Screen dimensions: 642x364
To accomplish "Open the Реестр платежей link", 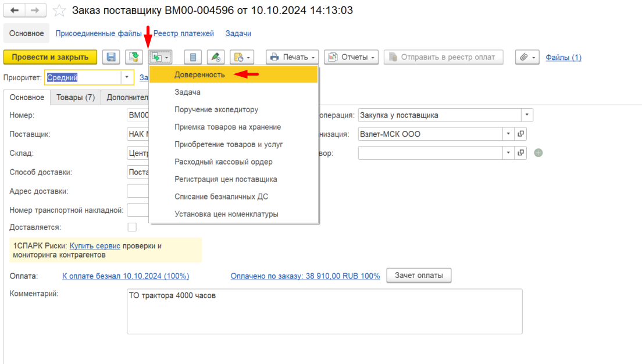I will 183,34.
